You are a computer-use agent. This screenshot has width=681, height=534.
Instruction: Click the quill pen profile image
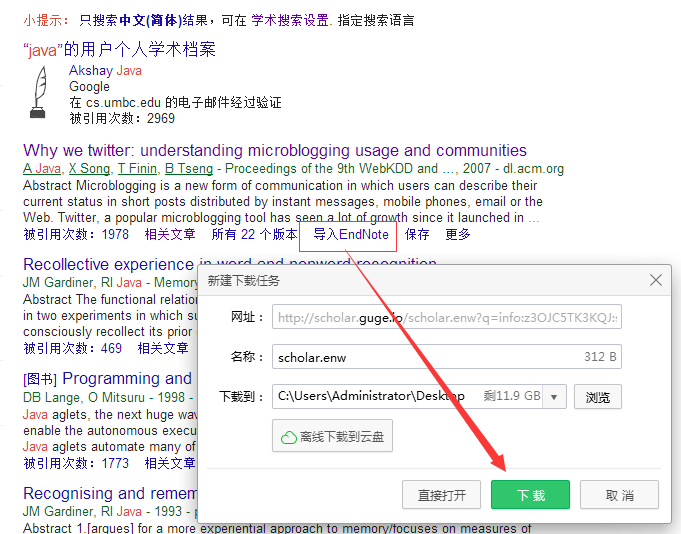pos(38,92)
